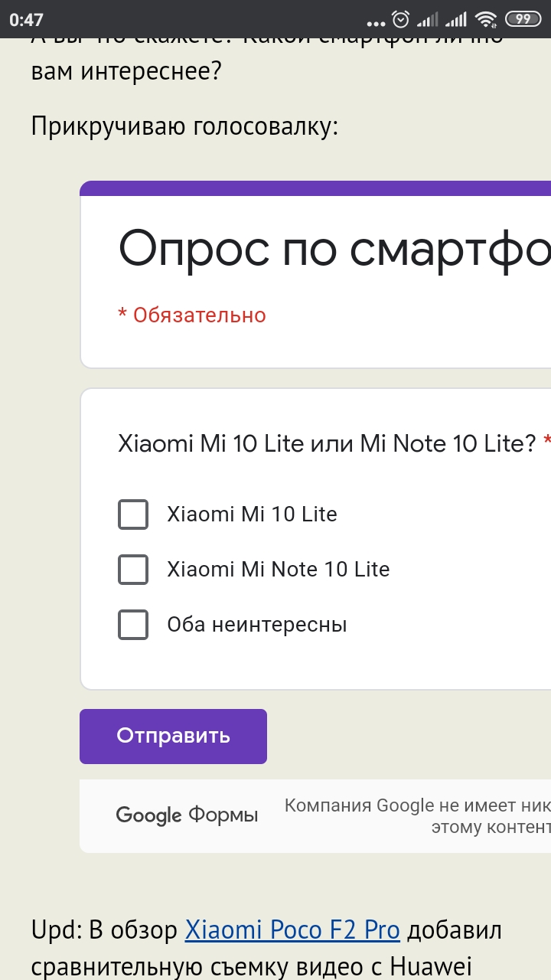Image resolution: width=551 pixels, height=980 pixels.
Task: Tap the Wi-Fi icon in status bar
Action: (x=485, y=19)
